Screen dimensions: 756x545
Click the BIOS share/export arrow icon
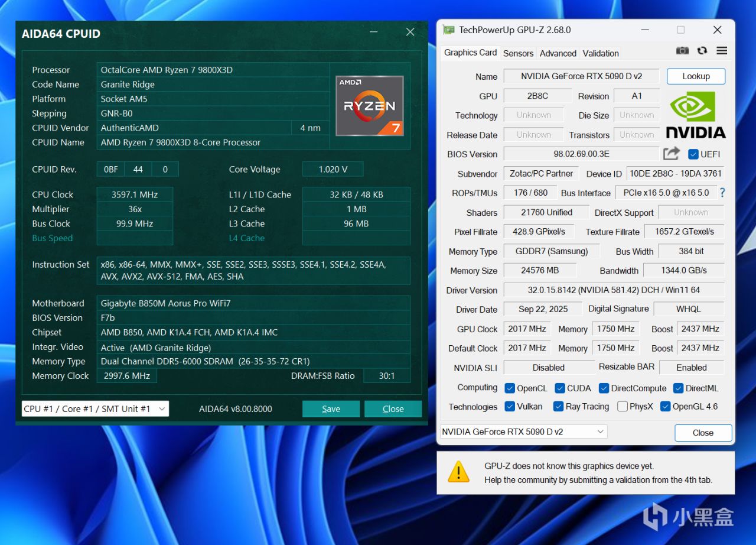[672, 154]
